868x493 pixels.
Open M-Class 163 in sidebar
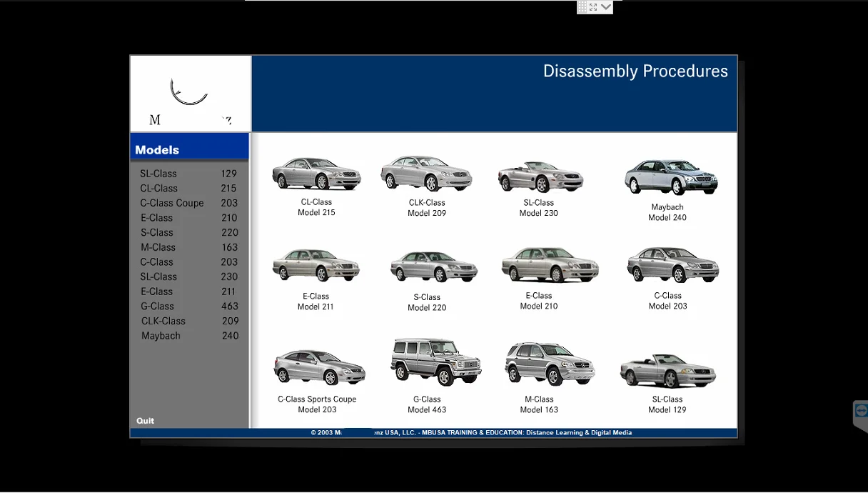(x=188, y=247)
